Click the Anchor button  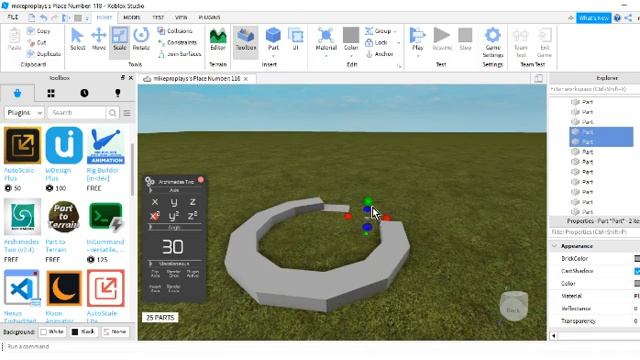[x=379, y=54]
